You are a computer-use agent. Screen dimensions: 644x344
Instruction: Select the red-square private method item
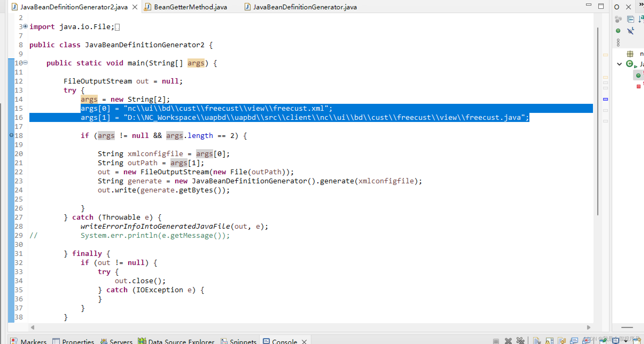(638, 86)
